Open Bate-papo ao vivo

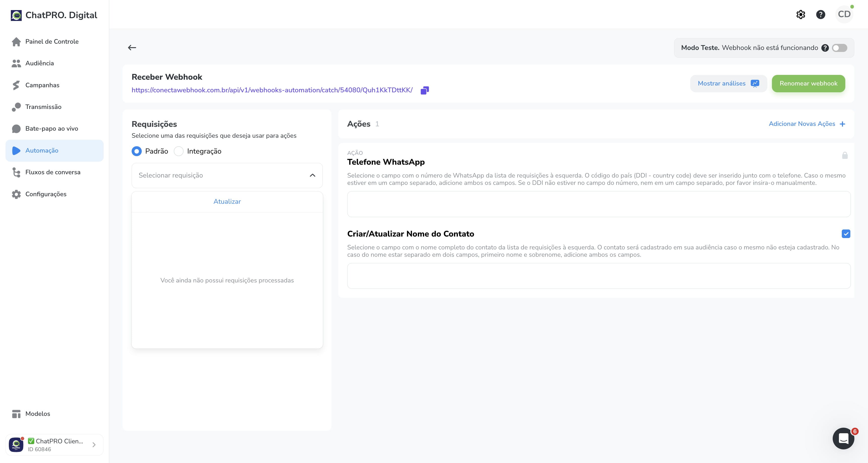coord(54,129)
